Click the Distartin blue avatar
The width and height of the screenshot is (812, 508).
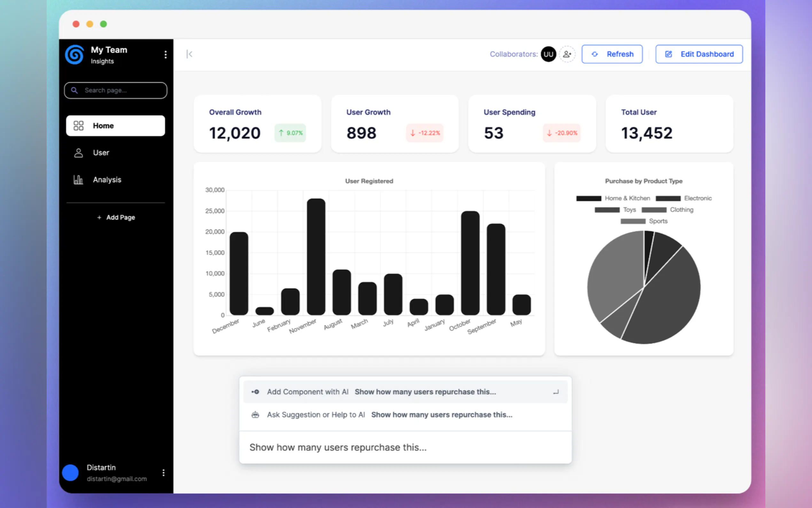(70, 473)
